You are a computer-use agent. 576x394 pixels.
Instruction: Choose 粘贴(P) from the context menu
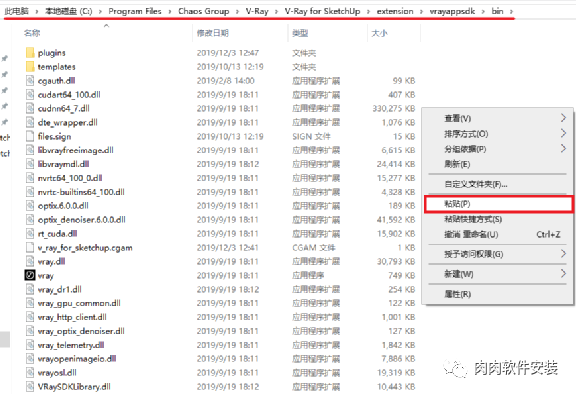(x=498, y=204)
